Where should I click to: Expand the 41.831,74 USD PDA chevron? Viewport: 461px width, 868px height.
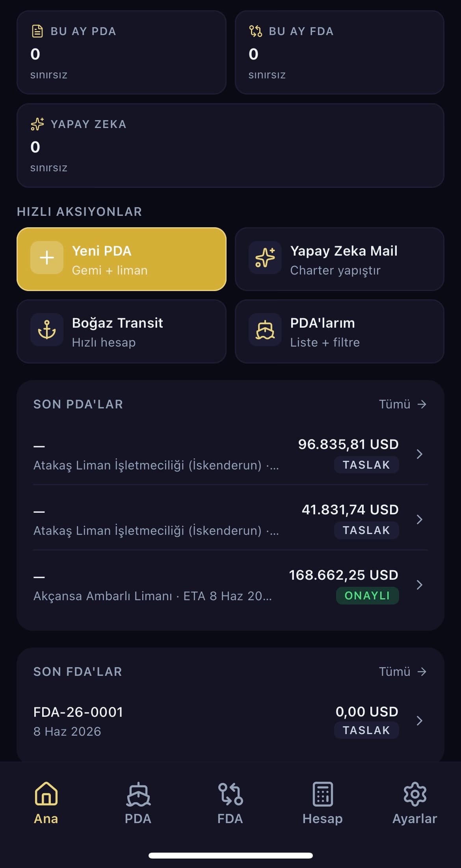tap(419, 519)
